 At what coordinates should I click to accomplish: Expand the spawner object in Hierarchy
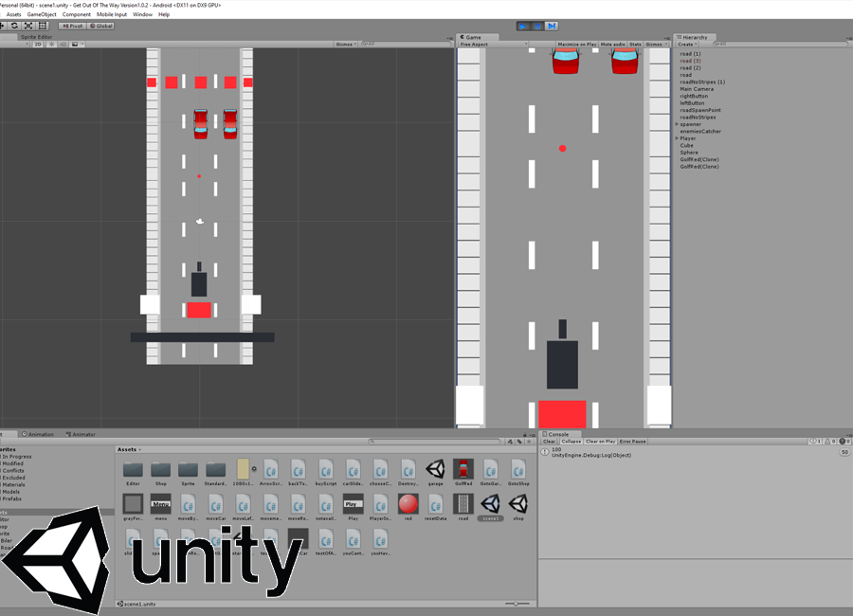pyautogui.click(x=677, y=124)
